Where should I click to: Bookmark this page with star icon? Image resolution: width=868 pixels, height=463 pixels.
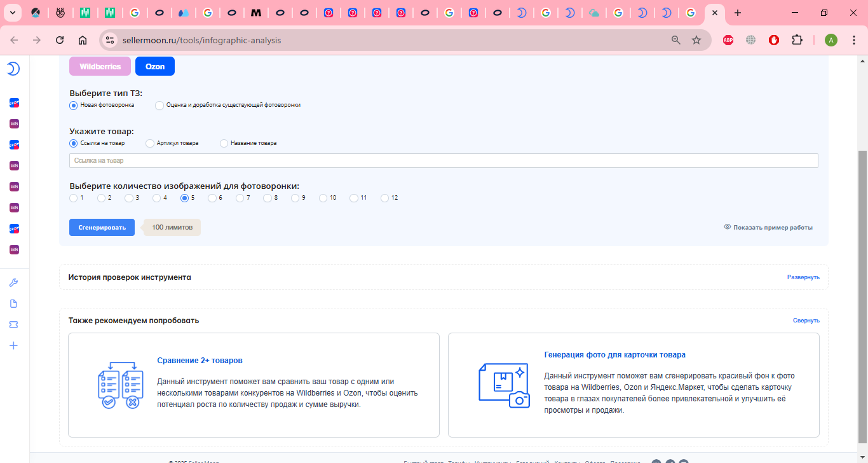pyautogui.click(x=696, y=40)
